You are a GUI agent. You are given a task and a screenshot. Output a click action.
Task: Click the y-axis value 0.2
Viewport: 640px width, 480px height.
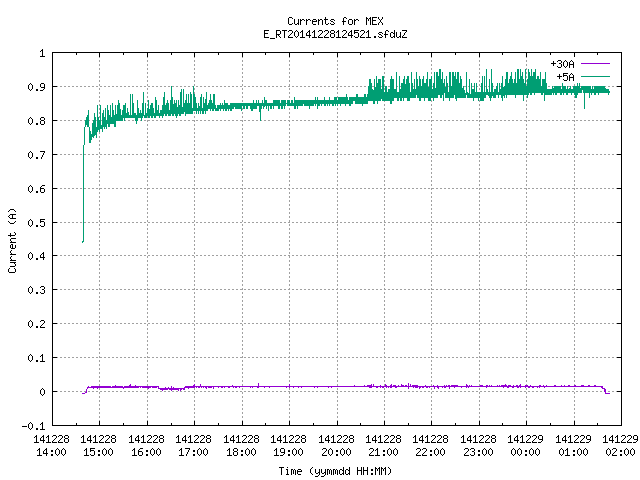36,324
